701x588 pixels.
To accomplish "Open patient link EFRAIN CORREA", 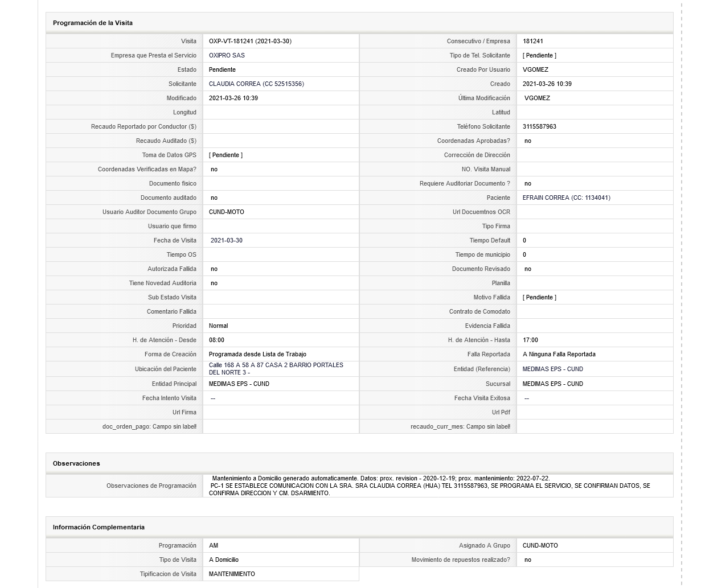I will (x=566, y=198).
